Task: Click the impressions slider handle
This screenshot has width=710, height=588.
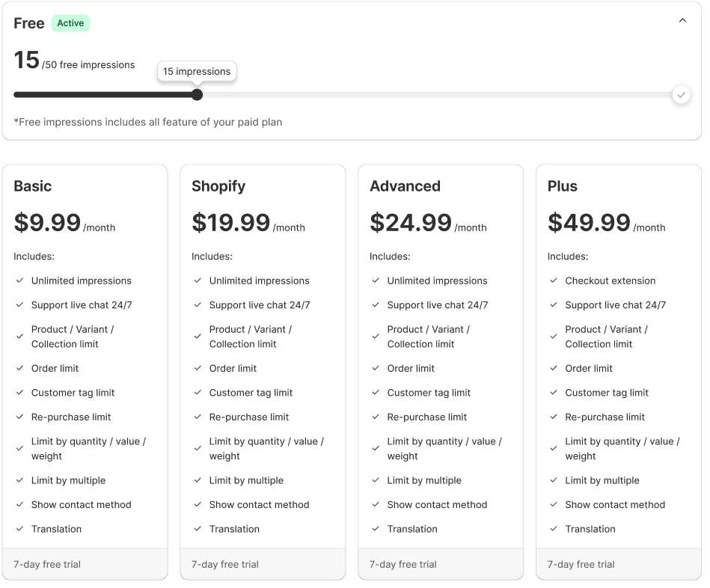Action: (x=197, y=94)
